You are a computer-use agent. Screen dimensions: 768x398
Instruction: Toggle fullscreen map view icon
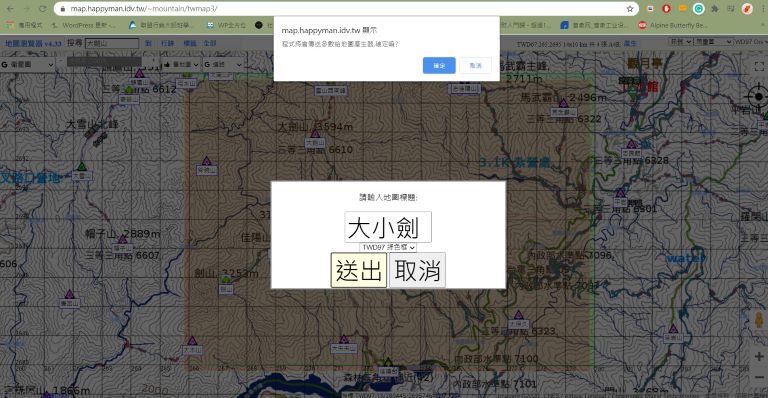coord(759,67)
